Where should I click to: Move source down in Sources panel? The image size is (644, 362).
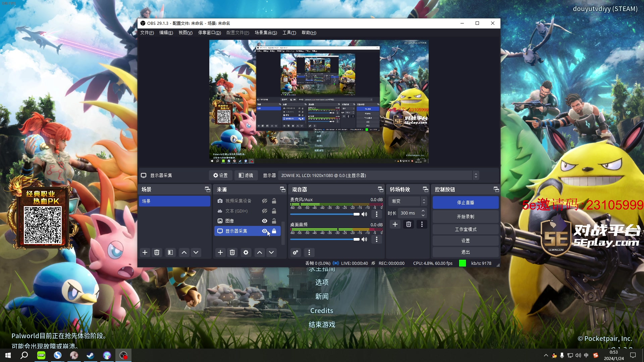(271, 252)
